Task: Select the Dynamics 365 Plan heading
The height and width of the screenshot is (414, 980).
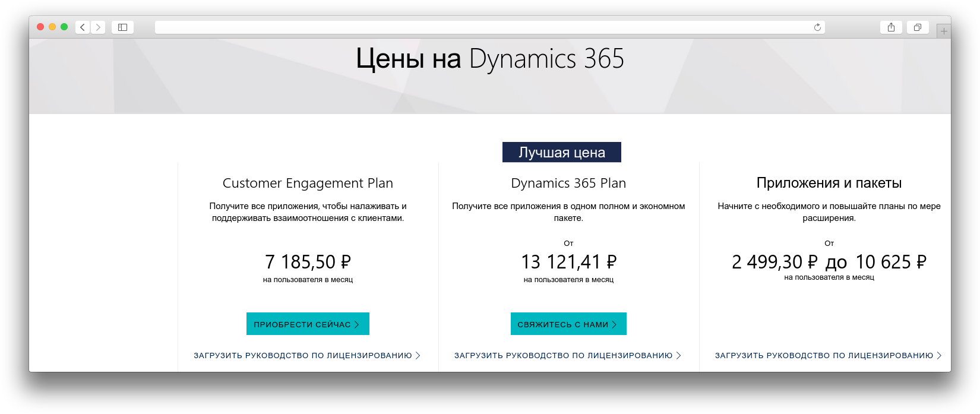Action: coord(568,183)
